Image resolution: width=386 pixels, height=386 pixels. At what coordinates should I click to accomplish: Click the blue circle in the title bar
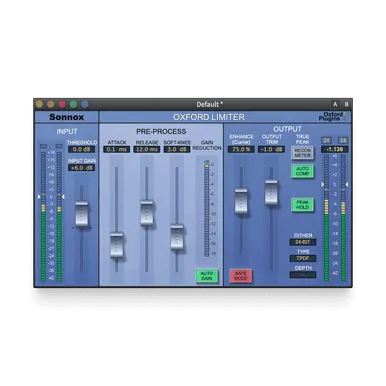[x=85, y=104]
